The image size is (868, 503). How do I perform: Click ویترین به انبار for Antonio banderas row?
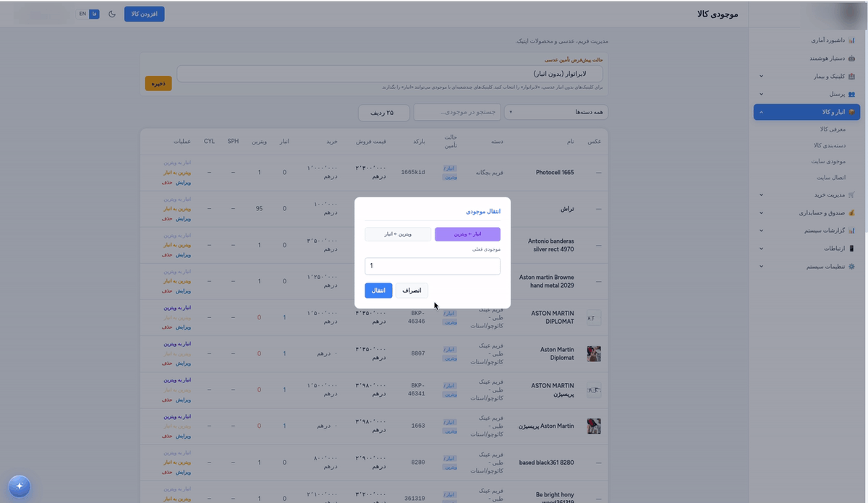[x=177, y=246]
